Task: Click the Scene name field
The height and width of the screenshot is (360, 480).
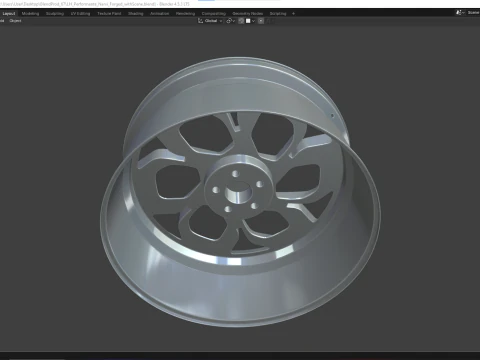Action: pos(473,13)
